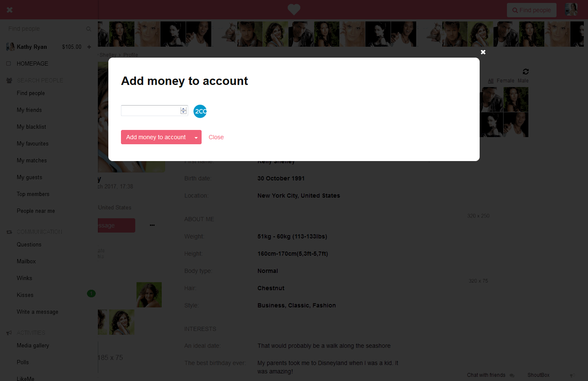Close the dialog with the white X
Screen dimensions: 588x381
tap(483, 52)
